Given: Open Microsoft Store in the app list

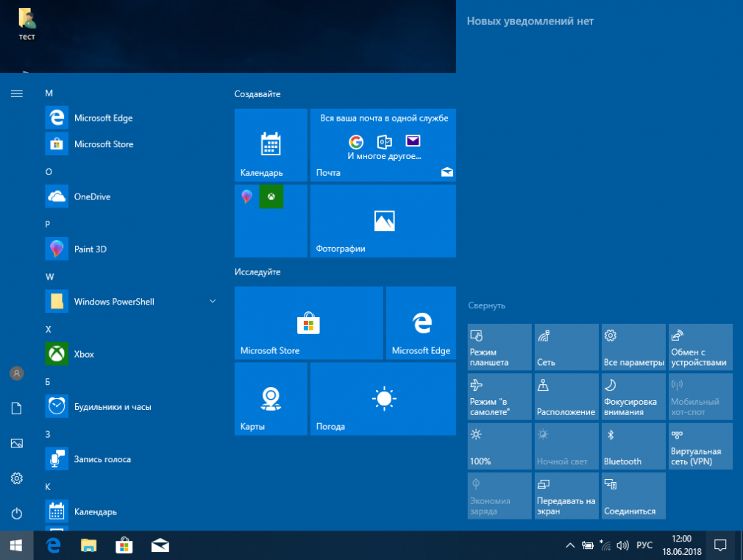Looking at the screenshot, I should 130,143.
